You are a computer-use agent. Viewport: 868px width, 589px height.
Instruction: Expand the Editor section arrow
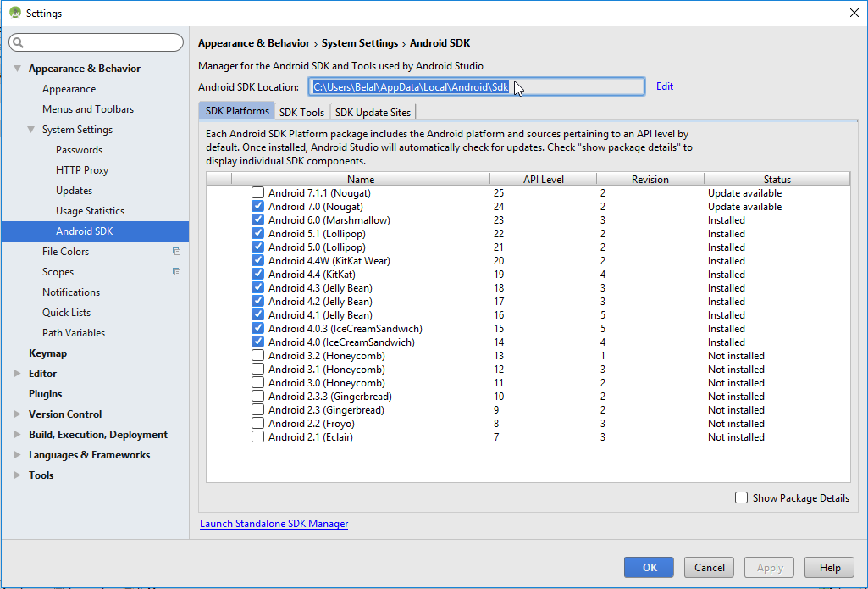[x=18, y=374]
